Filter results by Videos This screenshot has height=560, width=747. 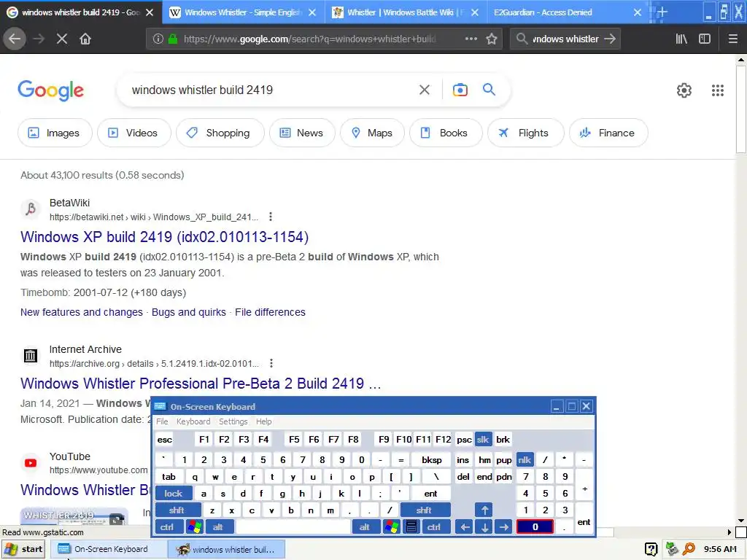click(x=133, y=133)
